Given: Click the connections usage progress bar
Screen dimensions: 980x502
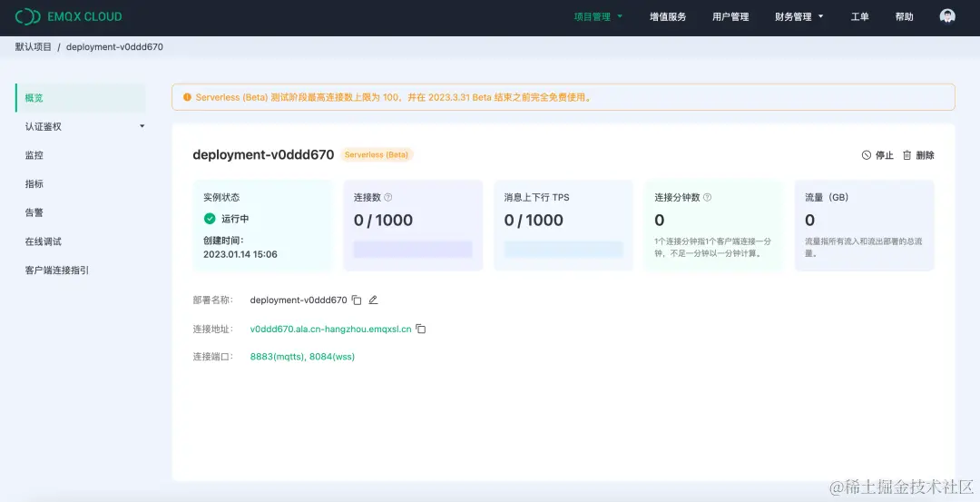Looking at the screenshot, I should pos(413,250).
